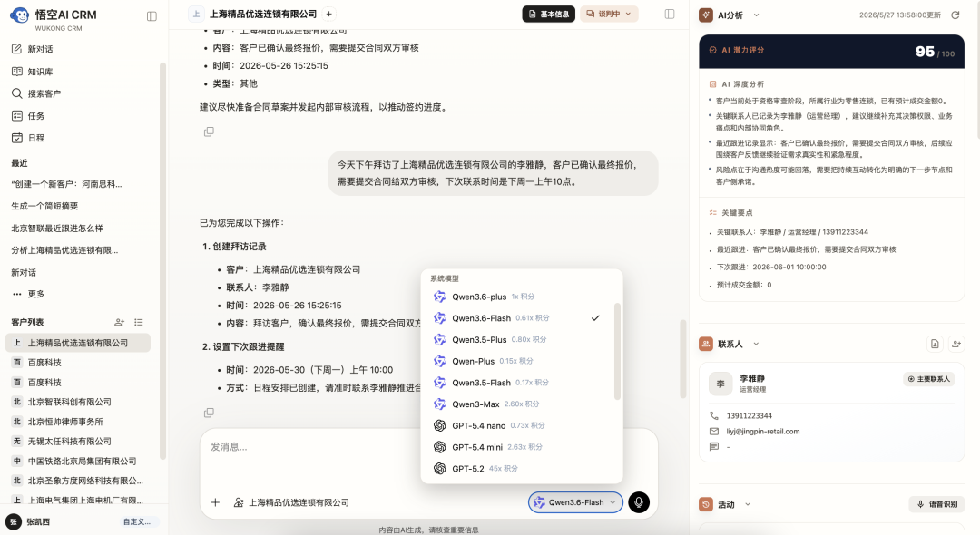Click the book icon beside 知识库
This screenshot has width=980, height=535.
coord(17,71)
